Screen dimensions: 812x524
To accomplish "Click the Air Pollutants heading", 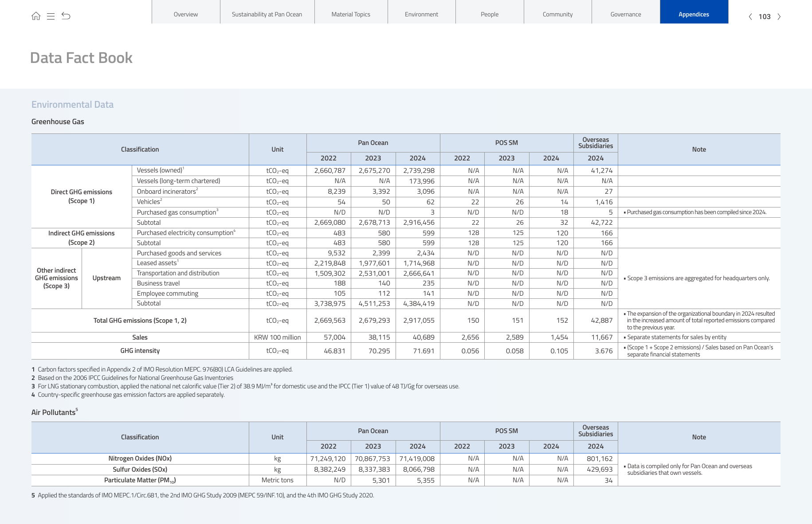I will [55, 412].
